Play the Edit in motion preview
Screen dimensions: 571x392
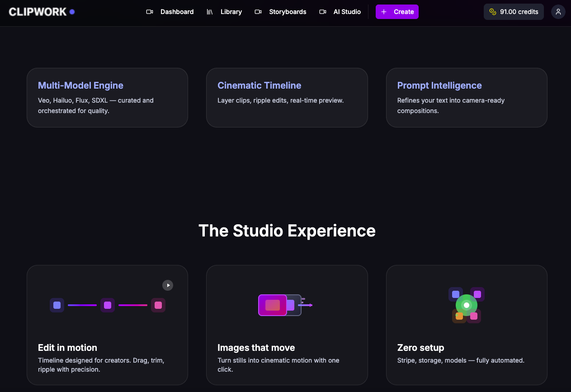click(168, 285)
